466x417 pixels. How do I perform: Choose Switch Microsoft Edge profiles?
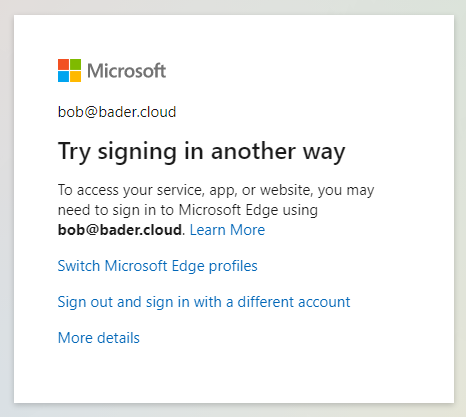point(157,266)
